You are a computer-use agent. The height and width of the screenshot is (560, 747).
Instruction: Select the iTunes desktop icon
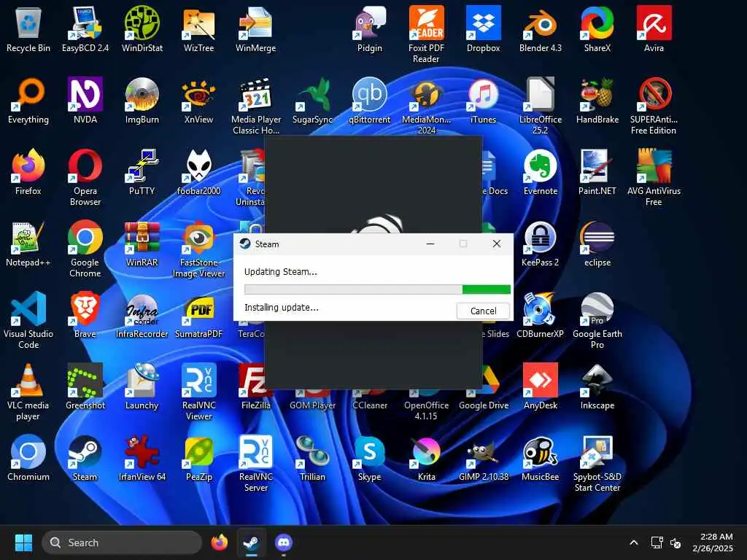[483, 100]
